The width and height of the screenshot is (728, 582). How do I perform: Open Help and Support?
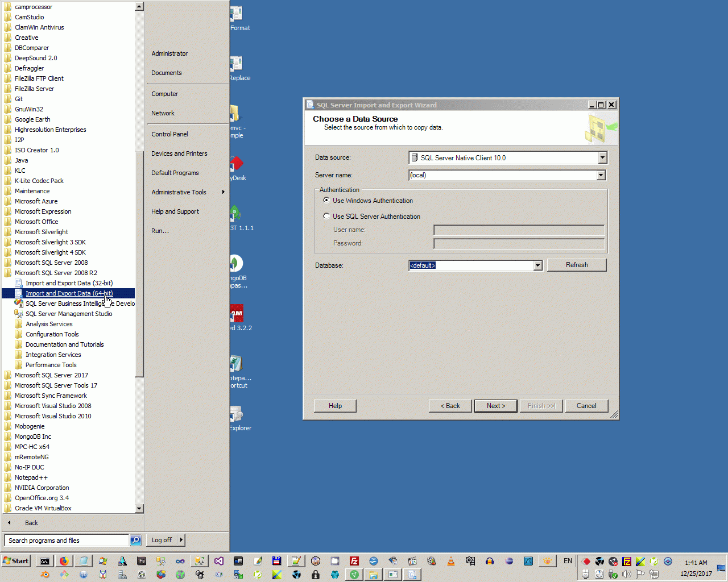tap(175, 211)
